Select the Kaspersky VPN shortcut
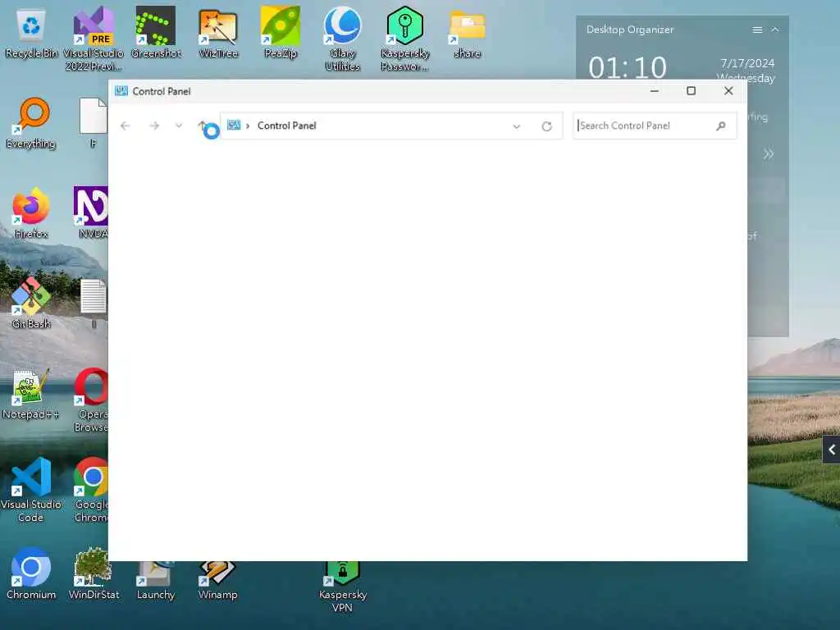 pos(342,587)
